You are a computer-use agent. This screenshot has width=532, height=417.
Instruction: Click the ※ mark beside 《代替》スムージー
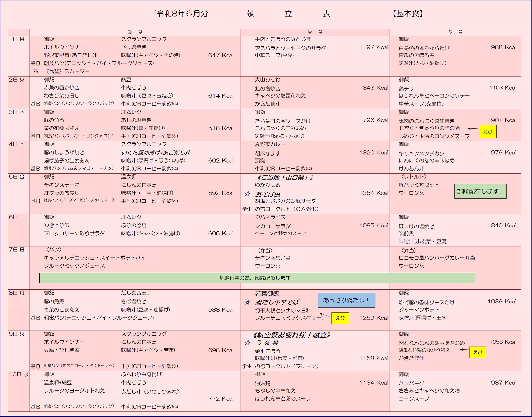click(x=36, y=72)
